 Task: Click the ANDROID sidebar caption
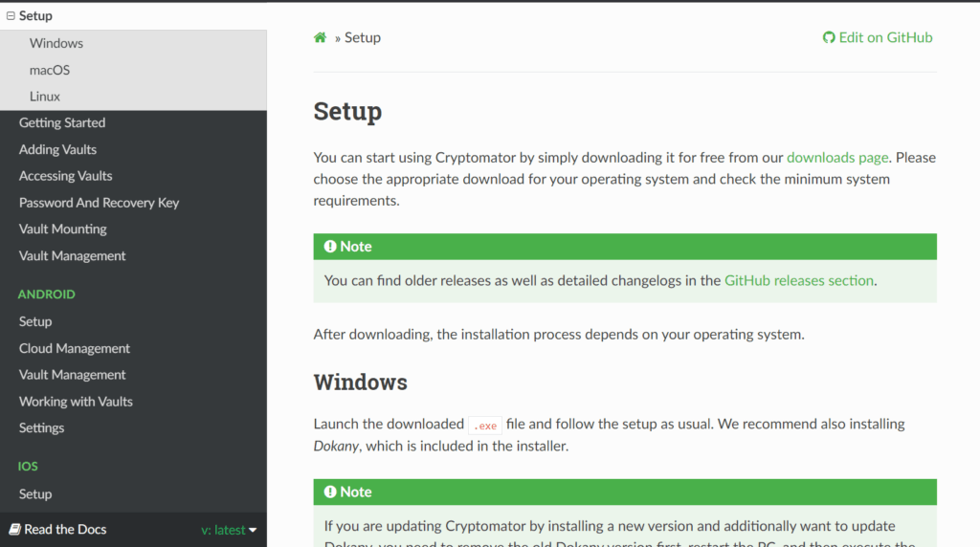[x=46, y=295]
